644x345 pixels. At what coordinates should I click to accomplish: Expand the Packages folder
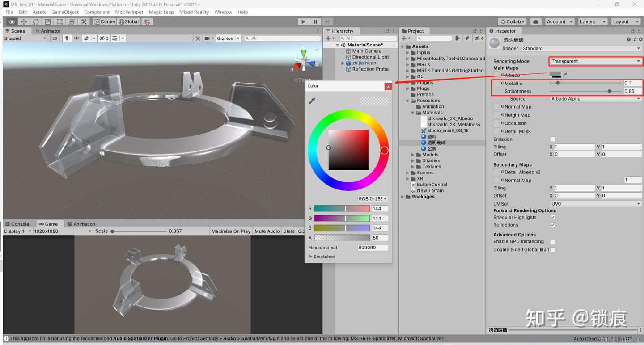(402, 197)
